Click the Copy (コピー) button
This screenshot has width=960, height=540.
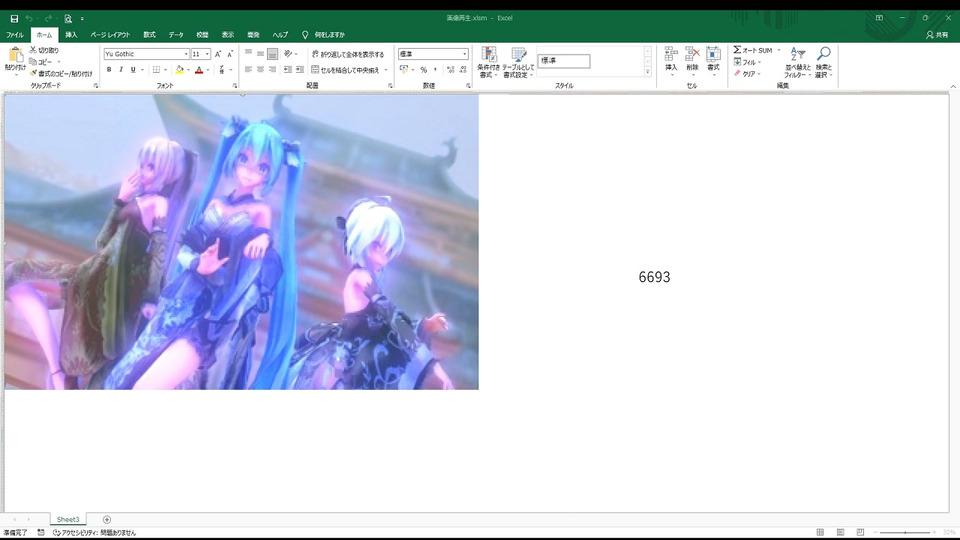[x=41, y=62]
